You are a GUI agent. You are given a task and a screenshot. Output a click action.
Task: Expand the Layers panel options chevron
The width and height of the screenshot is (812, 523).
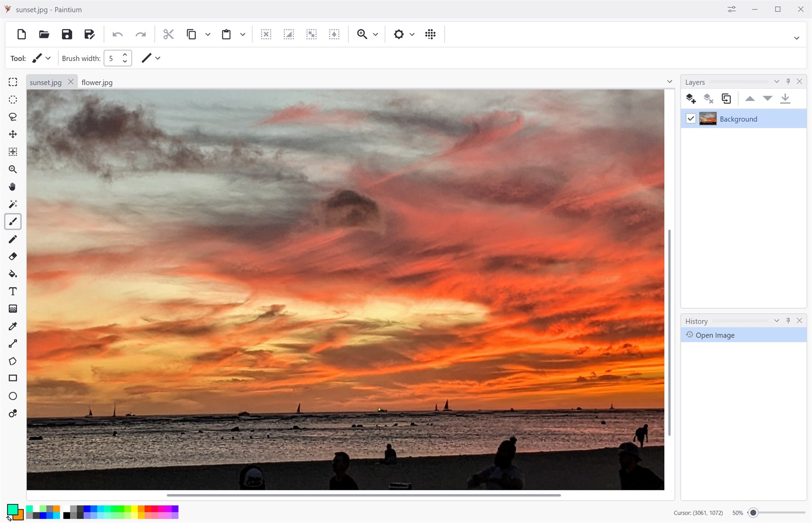tap(776, 82)
